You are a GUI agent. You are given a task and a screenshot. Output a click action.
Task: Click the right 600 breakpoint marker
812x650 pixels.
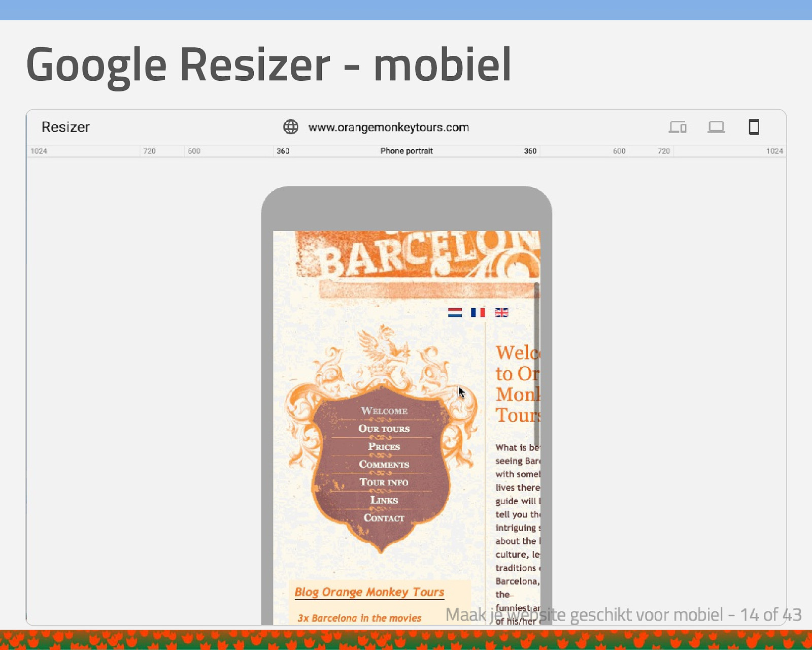(619, 151)
